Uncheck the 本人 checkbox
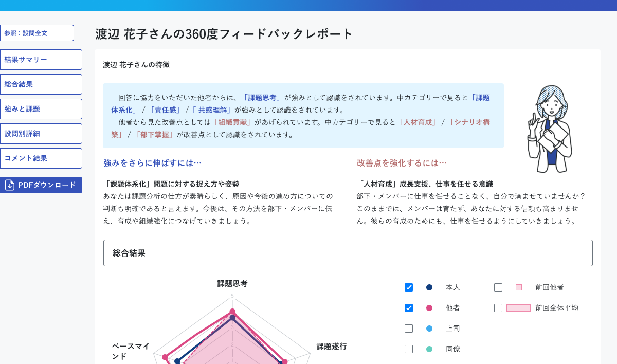617x364 pixels. pyautogui.click(x=409, y=287)
